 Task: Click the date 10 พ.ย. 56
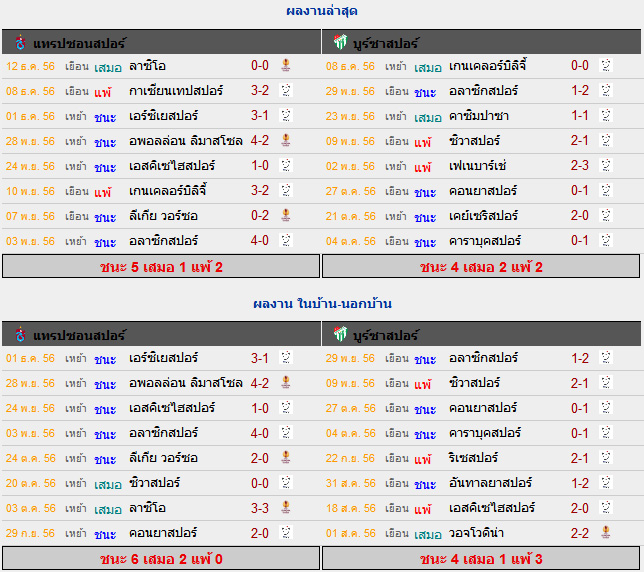pyautogui.click(x=30, y=191)
